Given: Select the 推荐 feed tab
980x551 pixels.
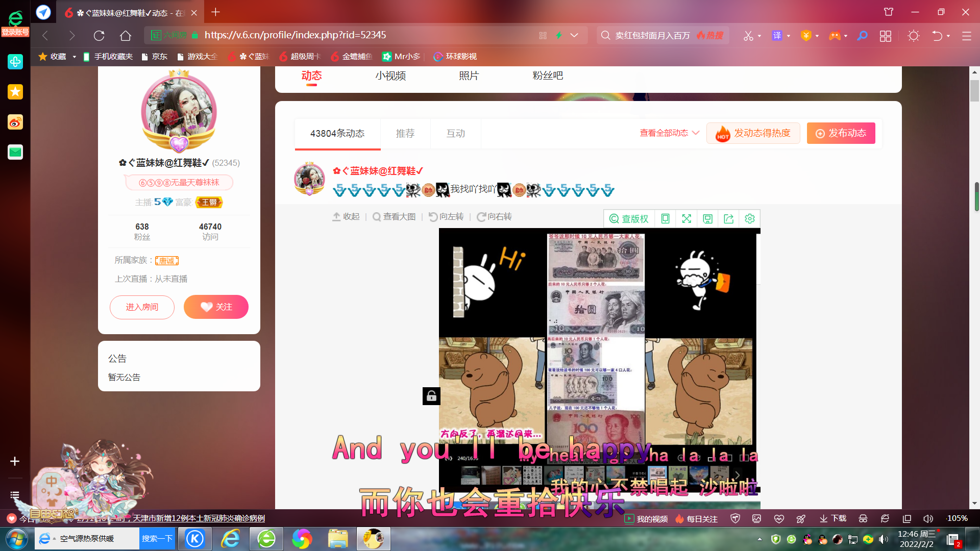Looking at the screenshot, I should (x=405, y=134).
